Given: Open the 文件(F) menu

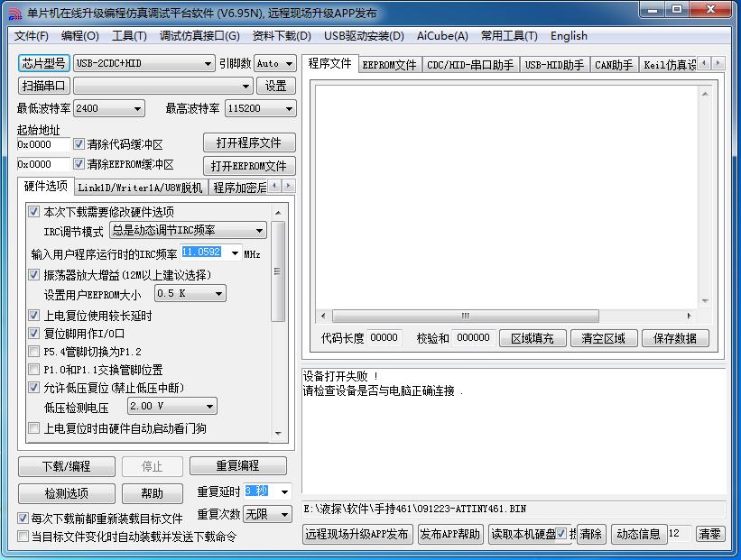Looking at the screenshot, I should [x=32, y=36].
